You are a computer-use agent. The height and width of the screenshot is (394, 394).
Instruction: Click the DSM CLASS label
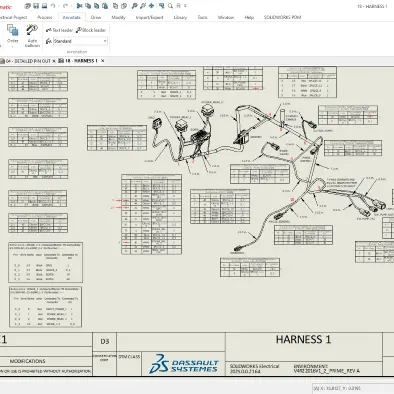(129, 357)
